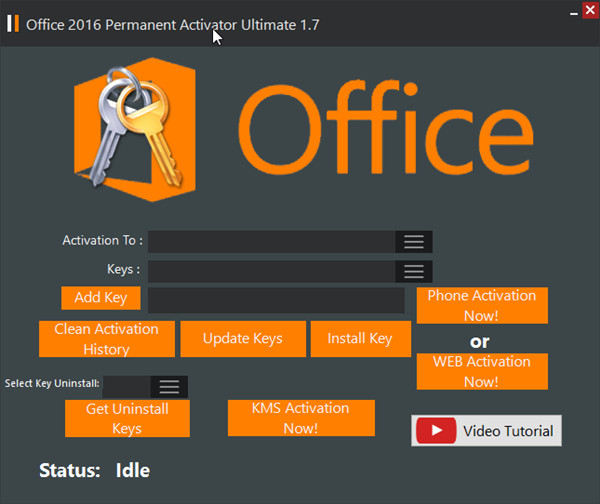Click the 'Status:' label
Viewport: 600px width, 504px height.
tap(70, 470)
